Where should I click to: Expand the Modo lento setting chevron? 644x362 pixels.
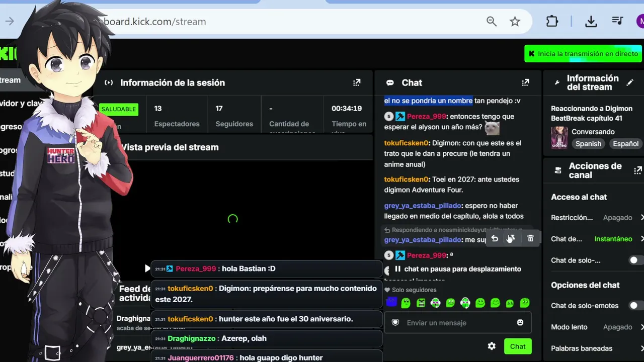(641, 327)
